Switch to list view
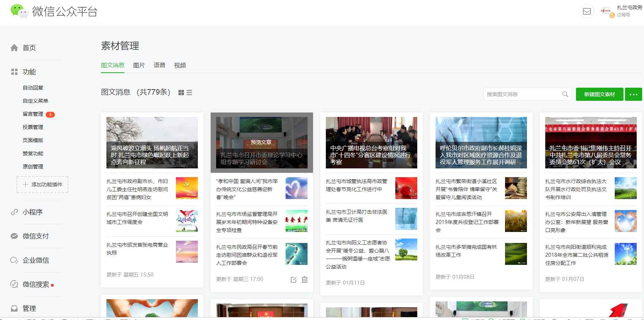644x320 pixels. [x=189, y=93]
